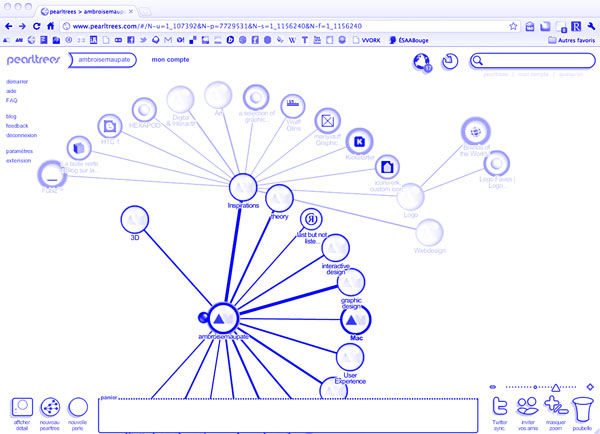Click the feedback sidebar link
The width and height of the screenshot is (600, 434).
[17, 126]
